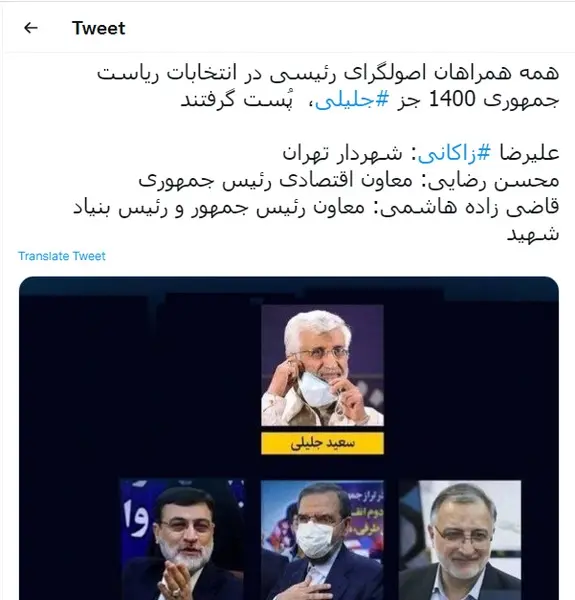575x600 pixels.
Task: Click the phrase پُست گرفتند in the tweet
Action: (237, 100)
